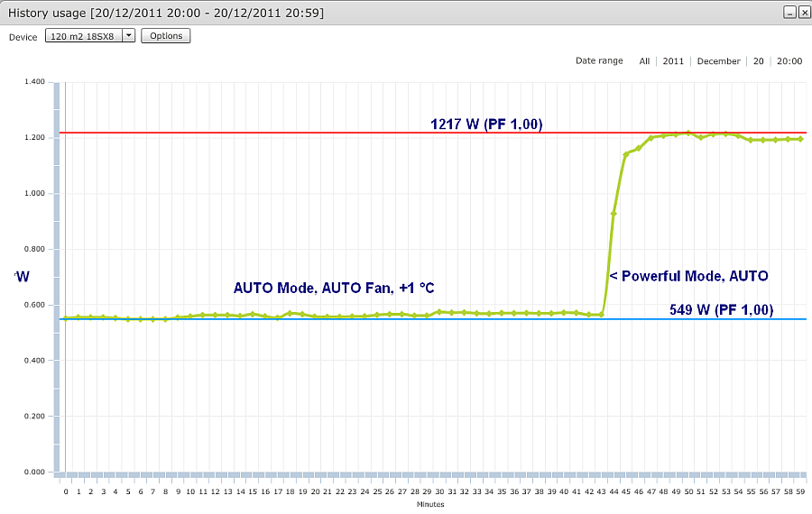Click the peak data point at minute 50

(688, 133)
